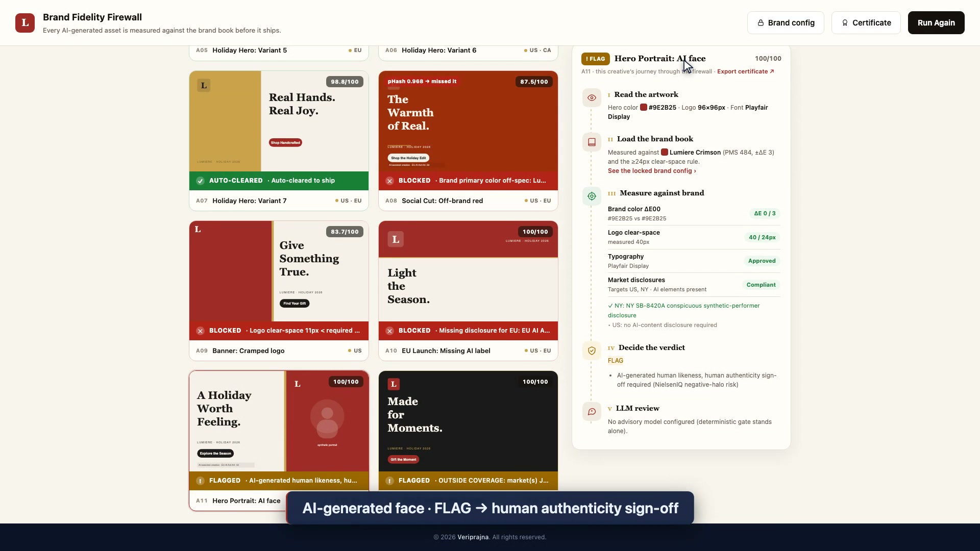980x551 pixels.
Task: Click Gift the Moment button in dark artwork
Action: pos(403,459)
